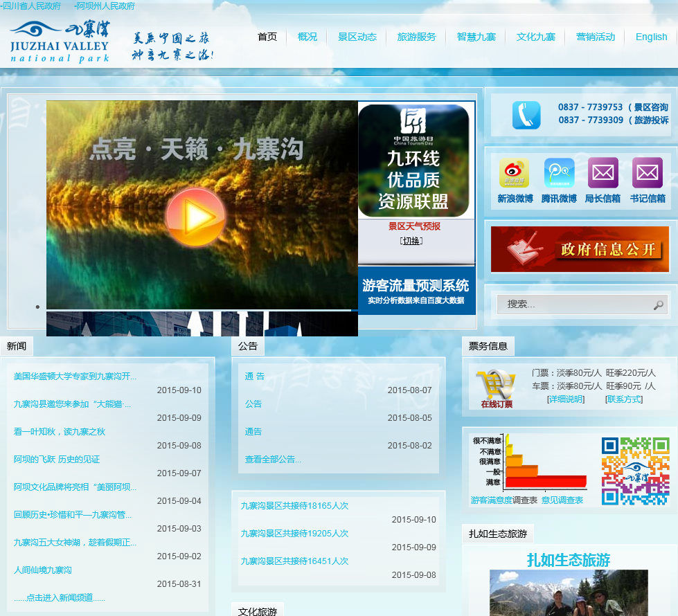
Task: Go to the 首页 menu item
Action: (x=267, y=37)
